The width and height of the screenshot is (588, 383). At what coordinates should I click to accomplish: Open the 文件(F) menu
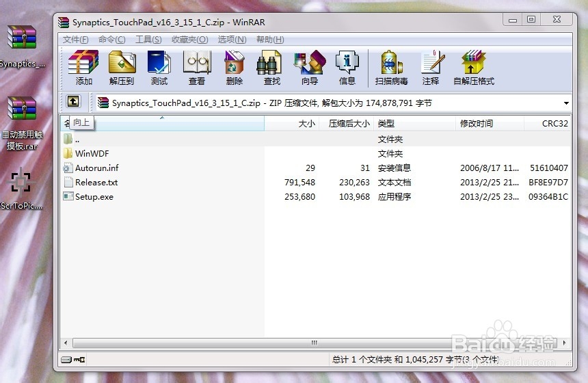(75, 40)
